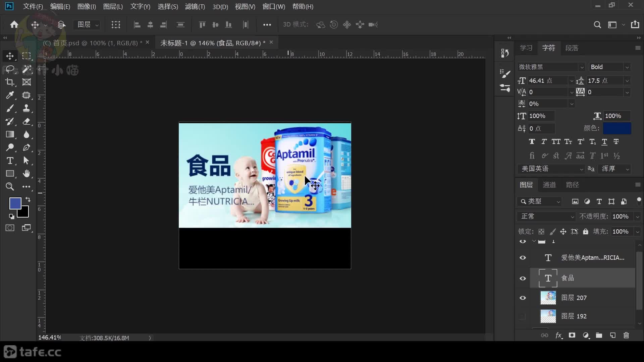Screen dimensions: 644x362
Task: Open the 滤镜(T) menu
Action: (x=195, y=6)
